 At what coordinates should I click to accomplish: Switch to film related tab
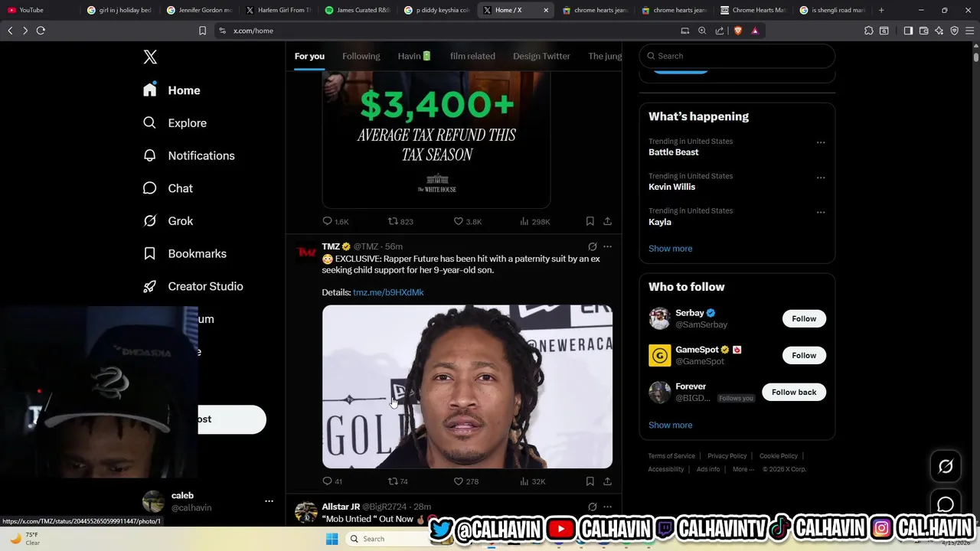coord(472,56)
